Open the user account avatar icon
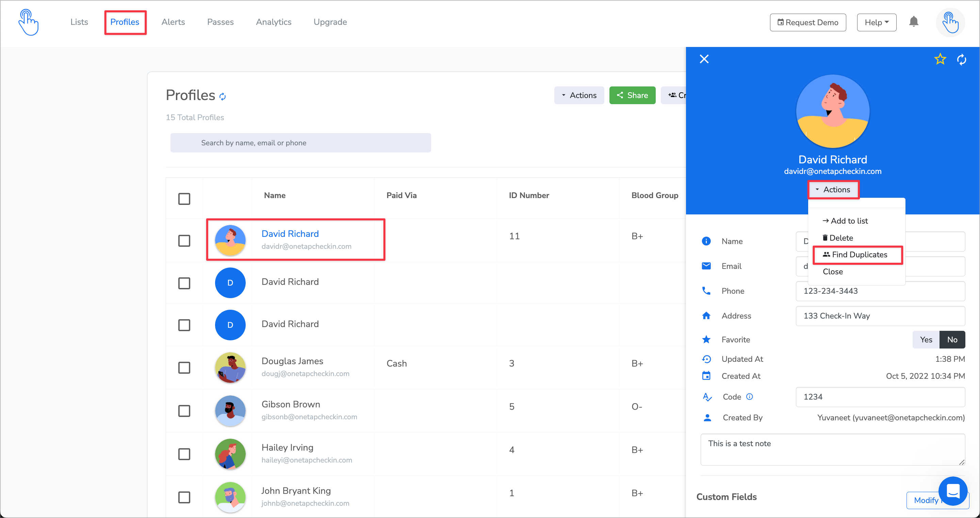This screenshot has height=518, width=980. point(950,22)
